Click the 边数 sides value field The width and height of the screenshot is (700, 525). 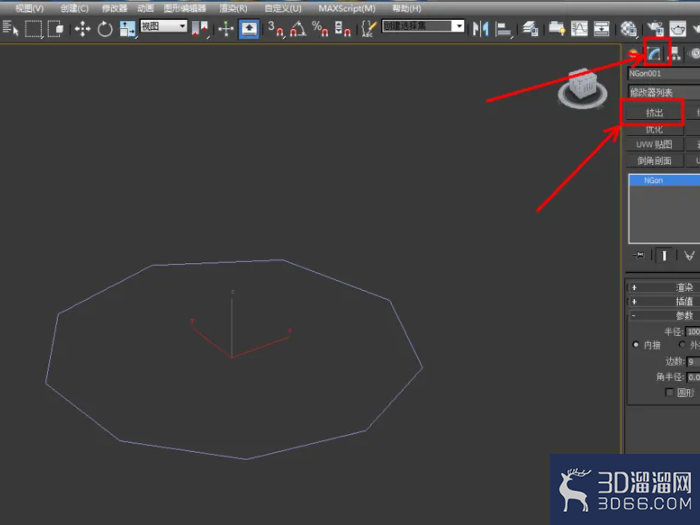tap(693, 362)
